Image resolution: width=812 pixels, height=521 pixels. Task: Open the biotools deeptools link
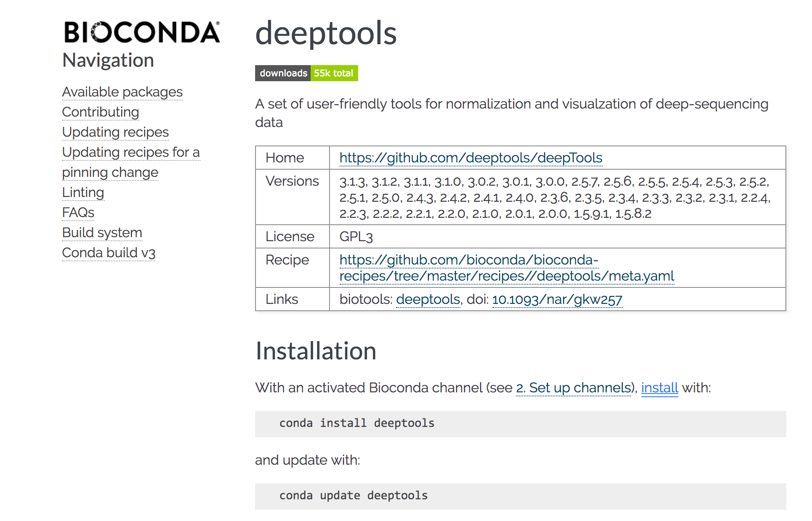[428, 299]
